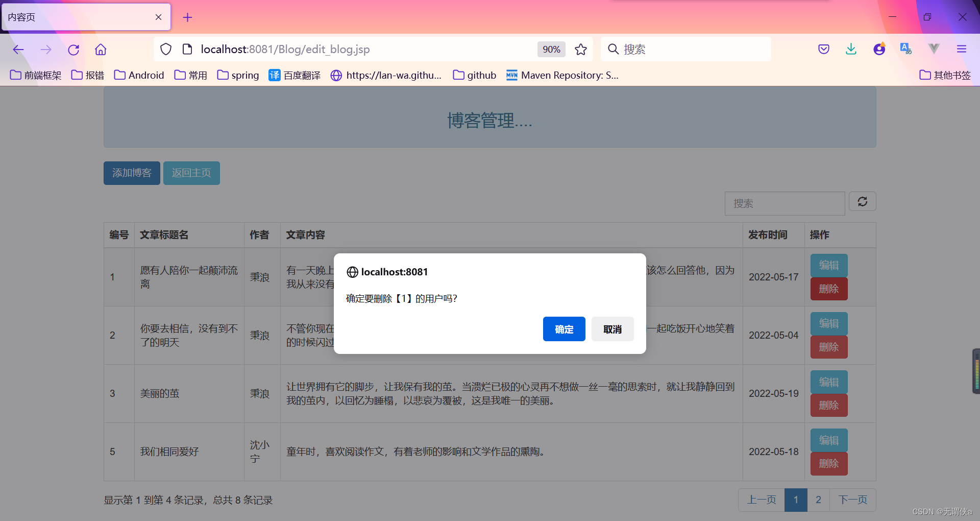The height and width of the screenshot is (521, 980).
Task: Click the table 搜索 input field
Action: [785, 203]
